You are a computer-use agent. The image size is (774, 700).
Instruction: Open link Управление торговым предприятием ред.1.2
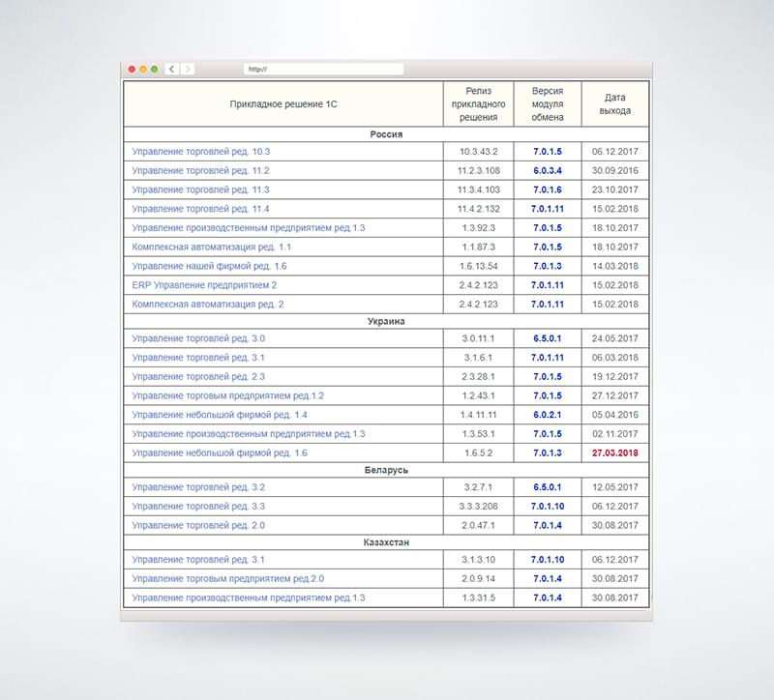[228, 395]
